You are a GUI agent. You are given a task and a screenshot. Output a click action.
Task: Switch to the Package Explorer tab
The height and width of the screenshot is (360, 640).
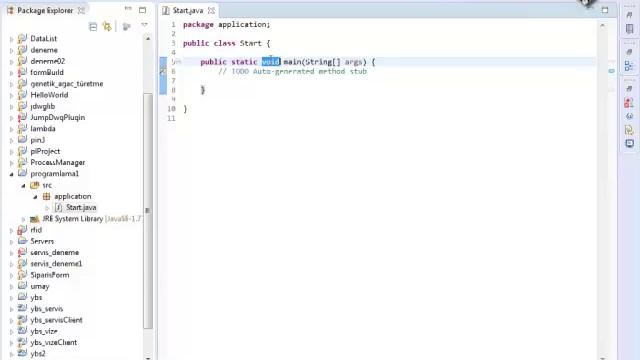click(x=45, y=10)
